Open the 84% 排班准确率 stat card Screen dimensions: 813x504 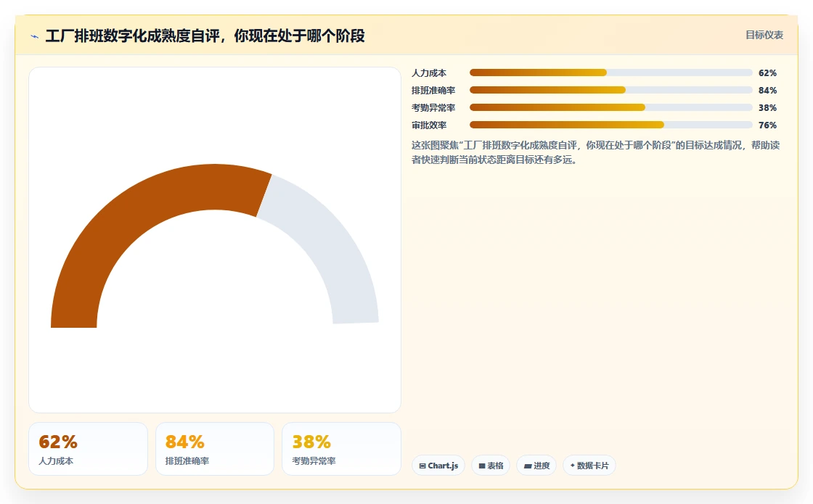click(215, 449)
